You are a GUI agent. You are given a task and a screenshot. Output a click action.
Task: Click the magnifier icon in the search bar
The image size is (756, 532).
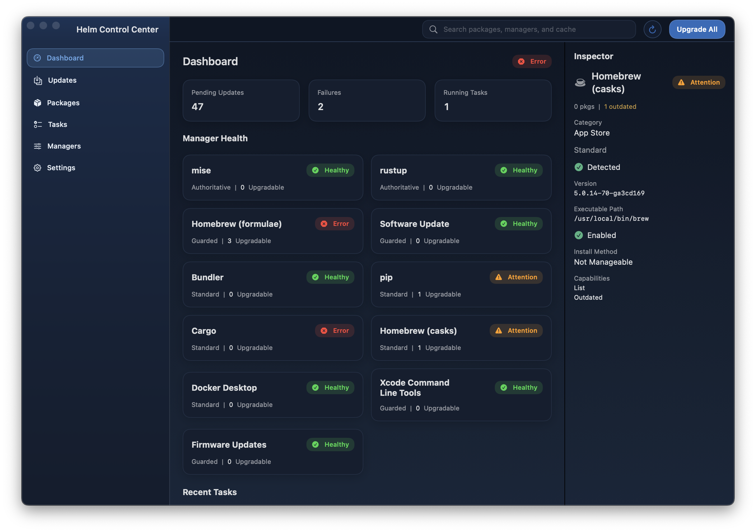[433, 29]
